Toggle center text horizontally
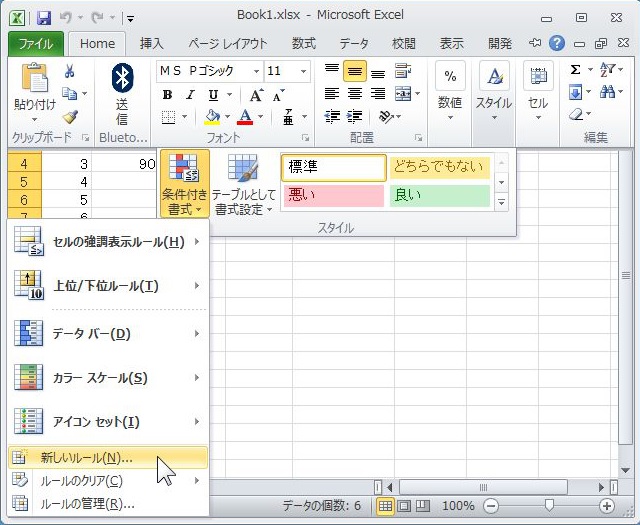Image resolution: width=640 pixels, height=525 pixels. pos(355,94)
